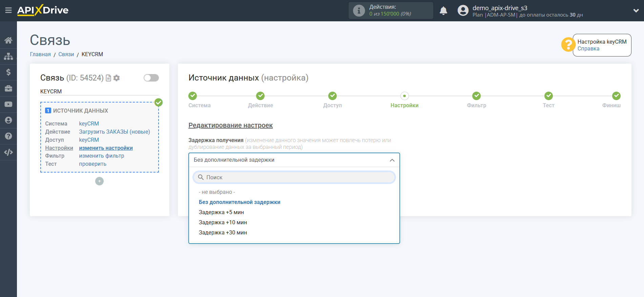Screen dimensions: 644x297
Task: Click the yellow help question icon
Action: tap(568, 45)
